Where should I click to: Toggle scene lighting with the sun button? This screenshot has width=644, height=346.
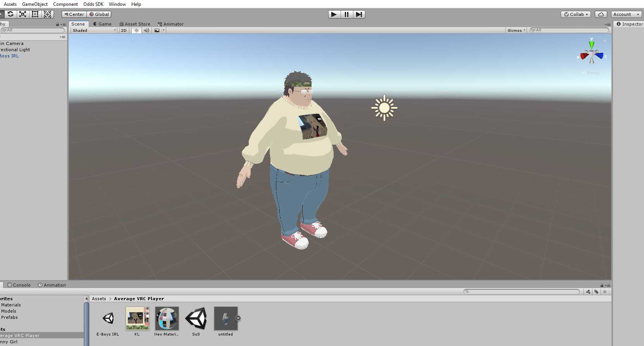tap(136, 30)
